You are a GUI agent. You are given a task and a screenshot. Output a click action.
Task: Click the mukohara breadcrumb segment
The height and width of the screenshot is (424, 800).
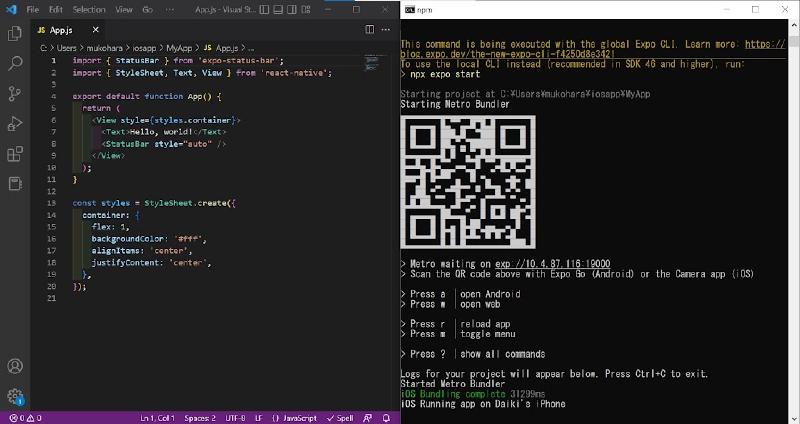105,48
